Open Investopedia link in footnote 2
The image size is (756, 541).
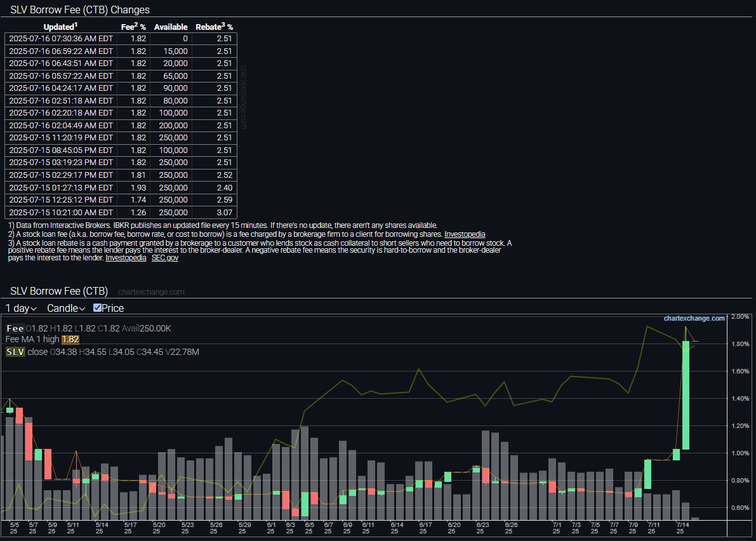[x=465, y=234]
